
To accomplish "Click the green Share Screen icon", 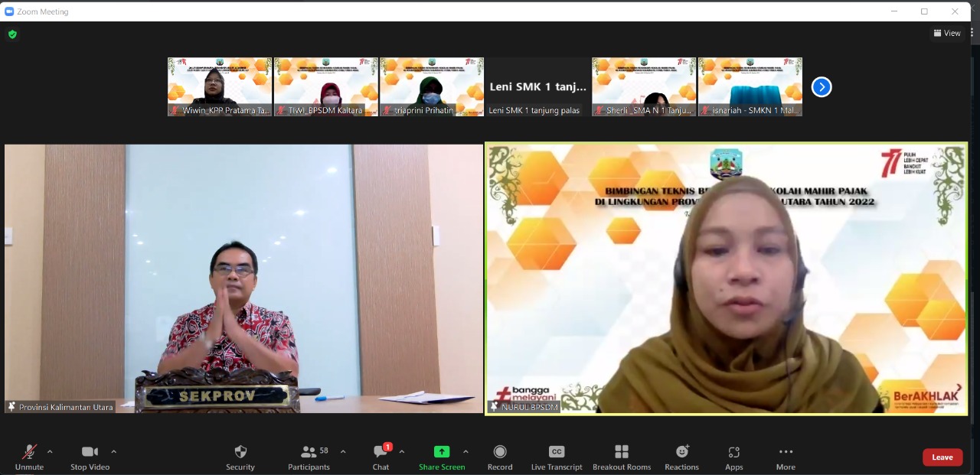I will click(x=442, y=452).
